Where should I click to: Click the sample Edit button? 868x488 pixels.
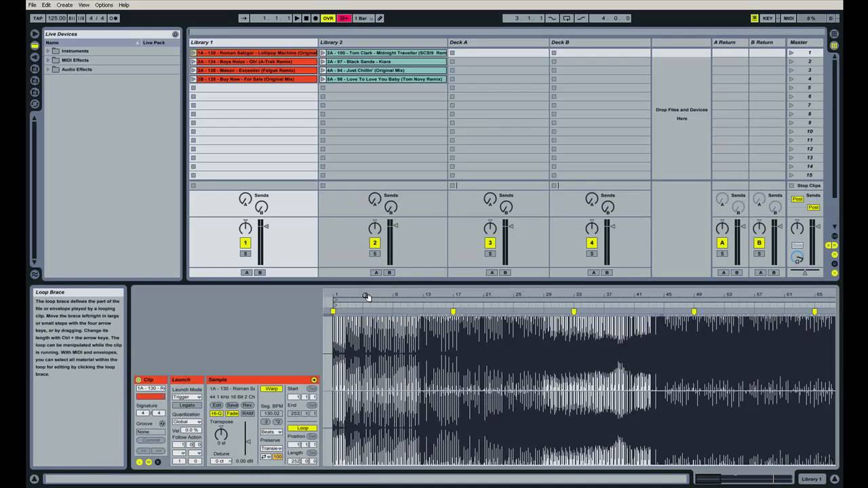point(216,405)
